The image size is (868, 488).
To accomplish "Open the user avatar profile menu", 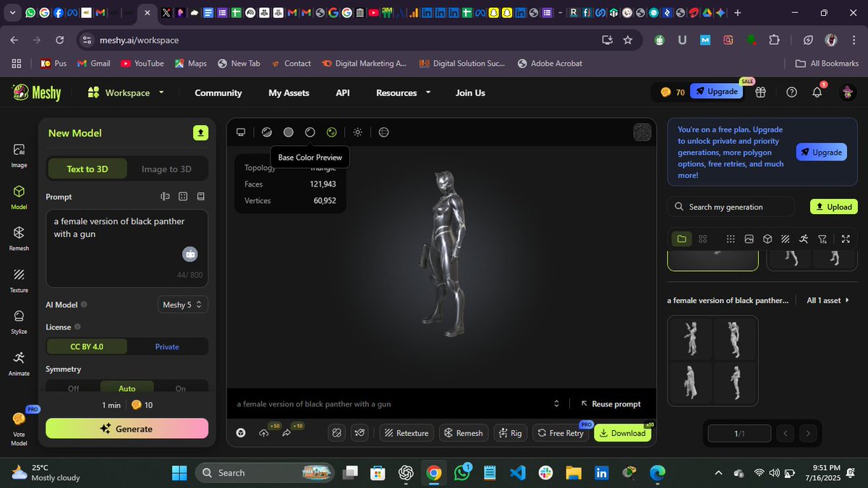I will 848,92.
